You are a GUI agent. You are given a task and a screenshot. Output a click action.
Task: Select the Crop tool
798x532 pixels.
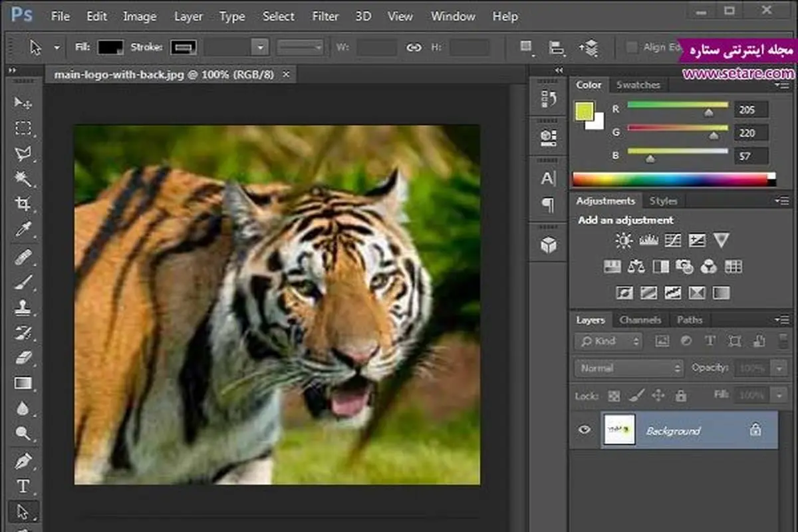point(23,204)
